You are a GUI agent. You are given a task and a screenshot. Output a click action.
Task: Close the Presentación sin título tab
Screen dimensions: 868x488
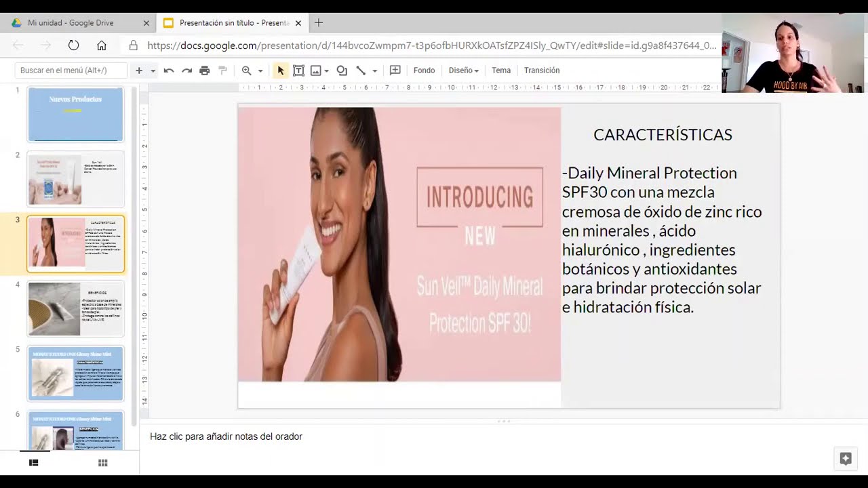tap(298, 23)
